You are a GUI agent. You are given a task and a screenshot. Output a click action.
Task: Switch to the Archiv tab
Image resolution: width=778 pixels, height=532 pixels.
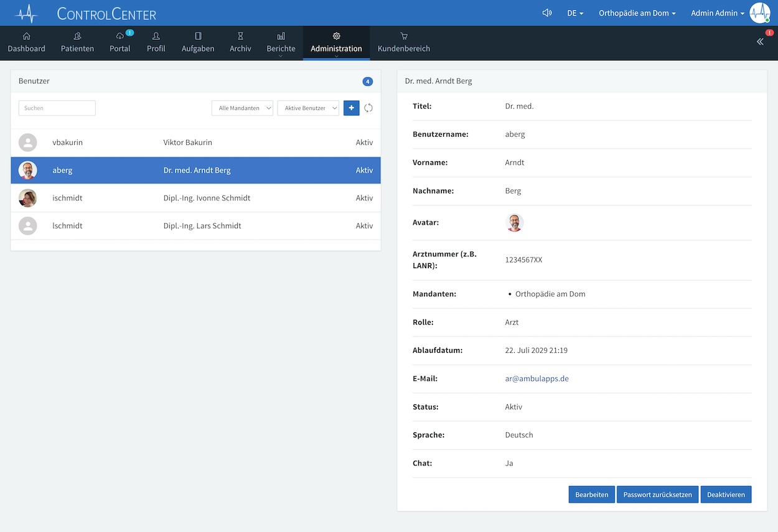point(240,43)
